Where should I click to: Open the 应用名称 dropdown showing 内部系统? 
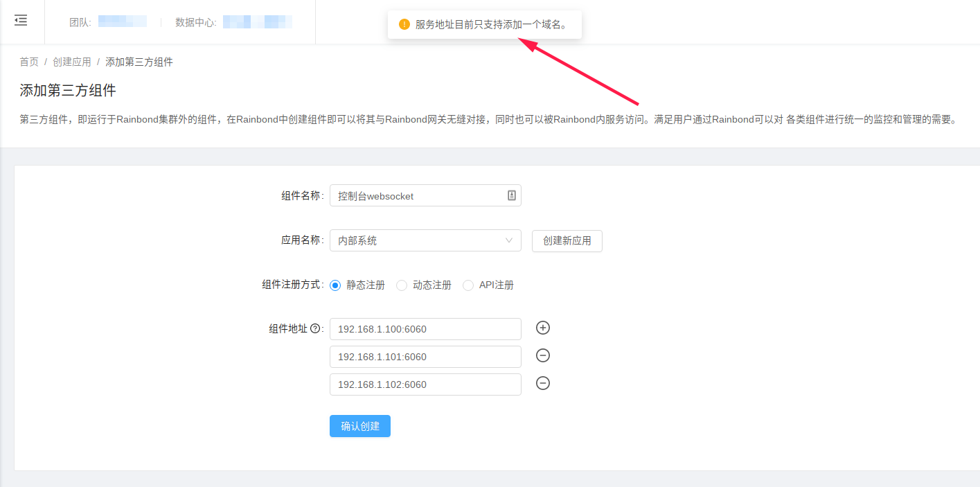[425, 240]
